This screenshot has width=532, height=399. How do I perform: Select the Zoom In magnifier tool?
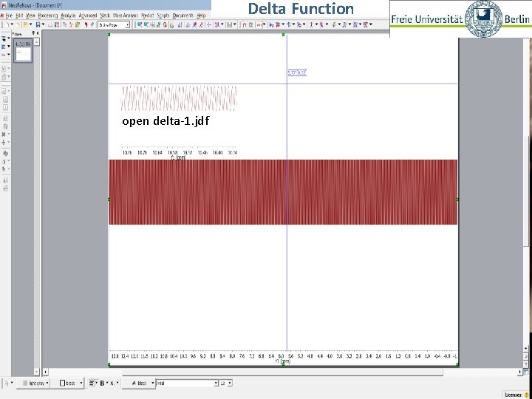(x=140, y=24)
